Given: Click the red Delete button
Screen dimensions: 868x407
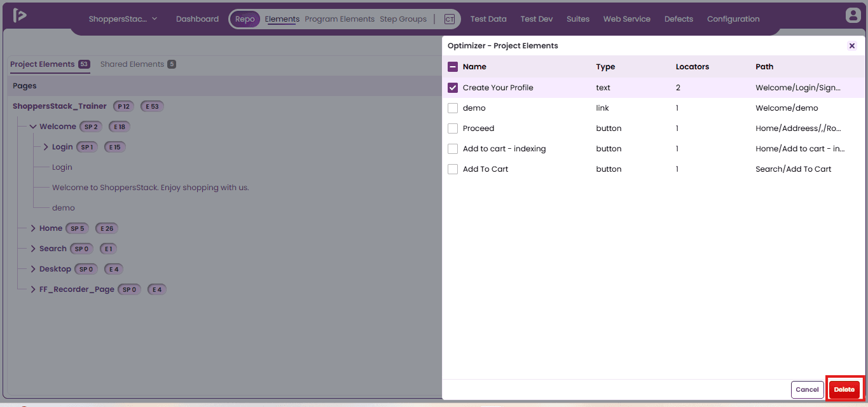Looking at the screenshot, I should click(x=844, y=389).
